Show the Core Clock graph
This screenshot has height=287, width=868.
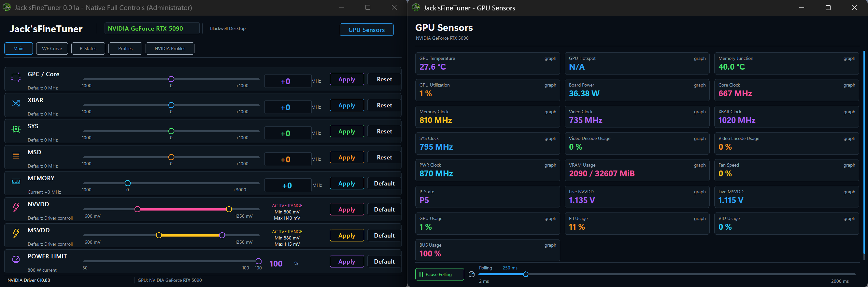(849, 85)
